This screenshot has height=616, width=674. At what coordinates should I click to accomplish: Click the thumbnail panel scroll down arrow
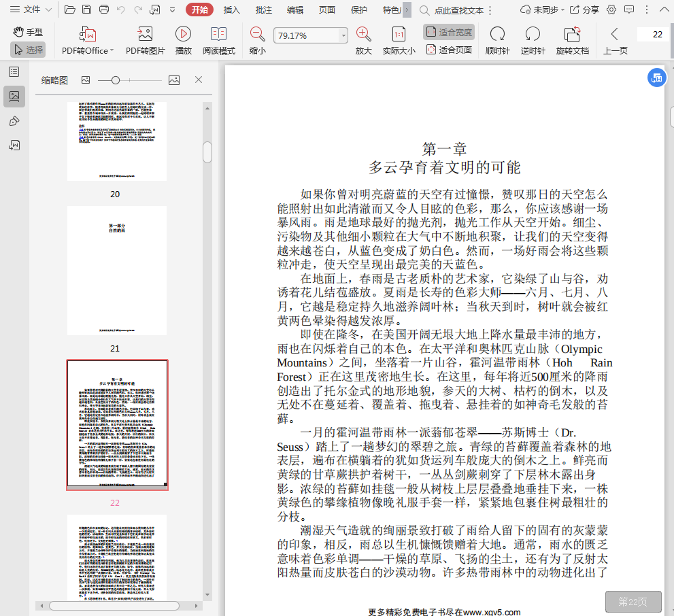tap(207, 595)
